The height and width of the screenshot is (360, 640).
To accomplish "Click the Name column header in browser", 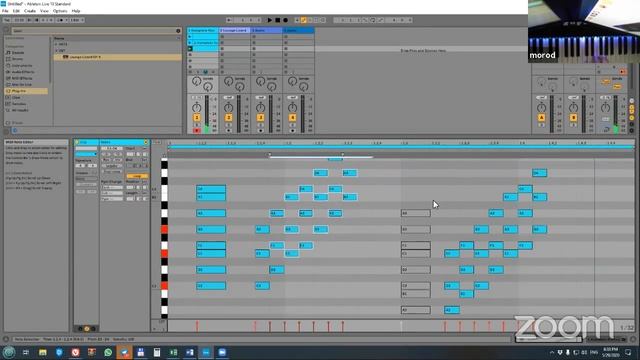I will click(60, 38).
